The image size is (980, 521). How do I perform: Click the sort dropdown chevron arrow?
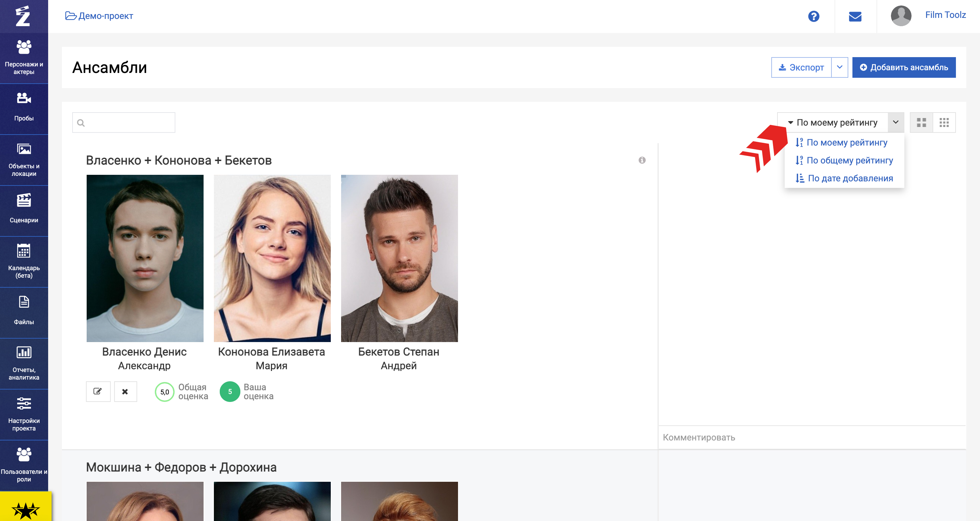pos(895,122)
